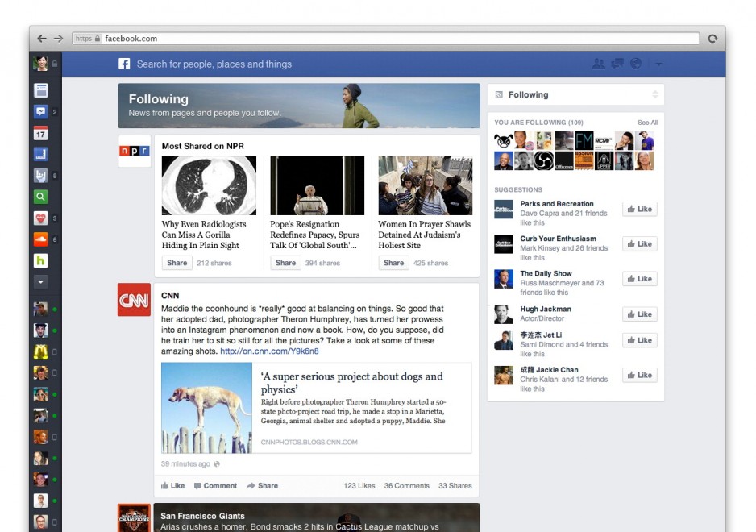Click Comment under the CNN post
Screen dimensions: 756x532
click(x=214, y=486)
